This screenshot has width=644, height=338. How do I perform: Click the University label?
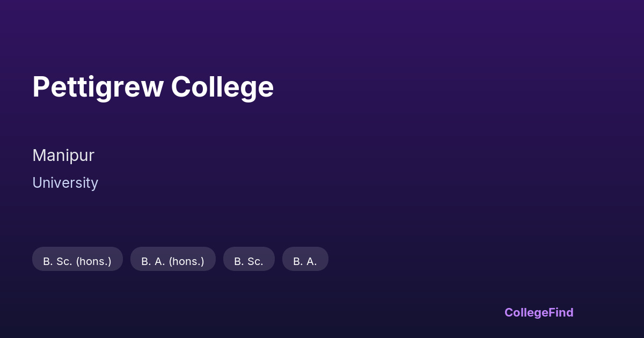pos(65,183)
